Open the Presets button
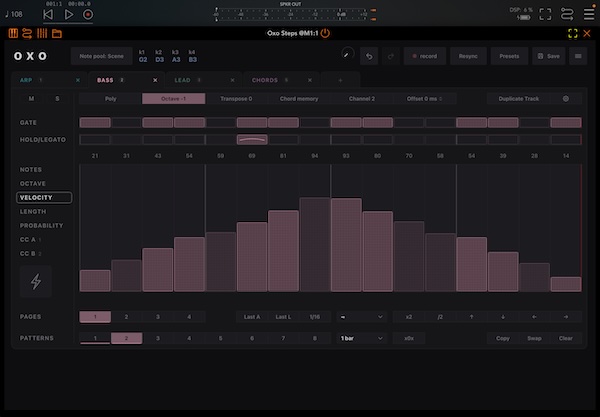The image size is (600, 417). pyautogui.click(x=509, y=56)
